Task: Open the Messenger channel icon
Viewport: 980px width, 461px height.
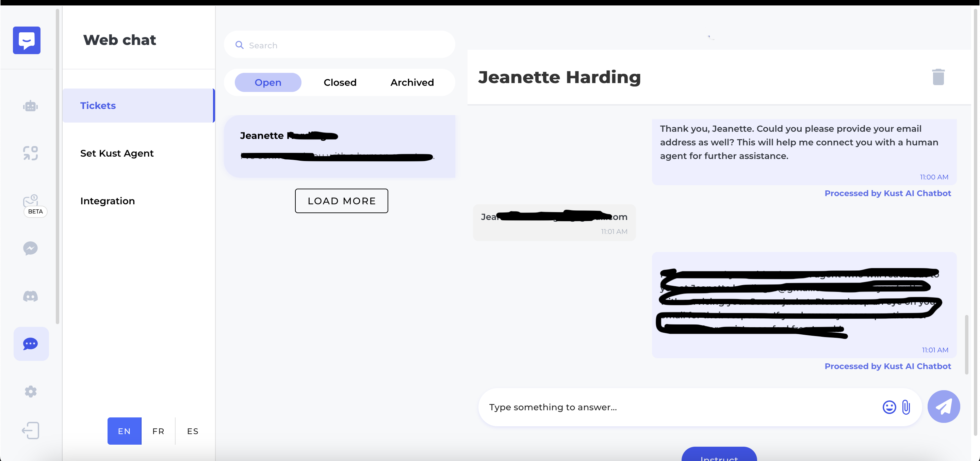Action: 30,248
